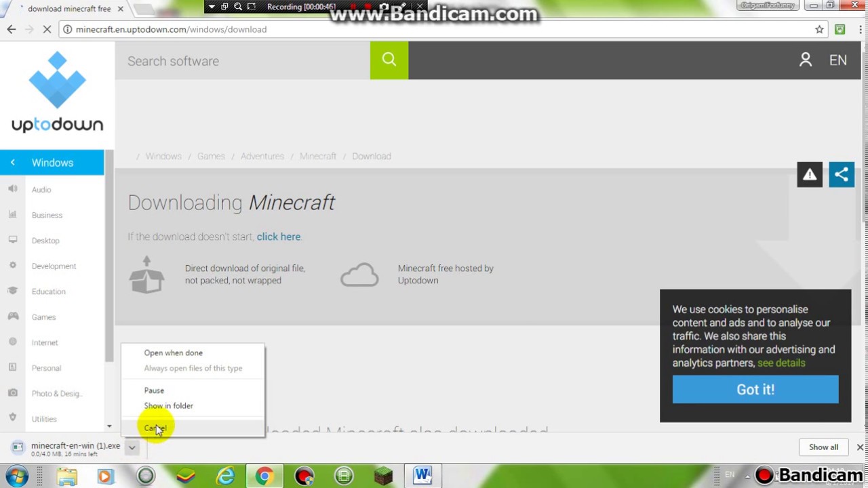Viewport: 868px width, 488px height.
Task: Click the box direct download icon
Action: [x=146, y=274]
